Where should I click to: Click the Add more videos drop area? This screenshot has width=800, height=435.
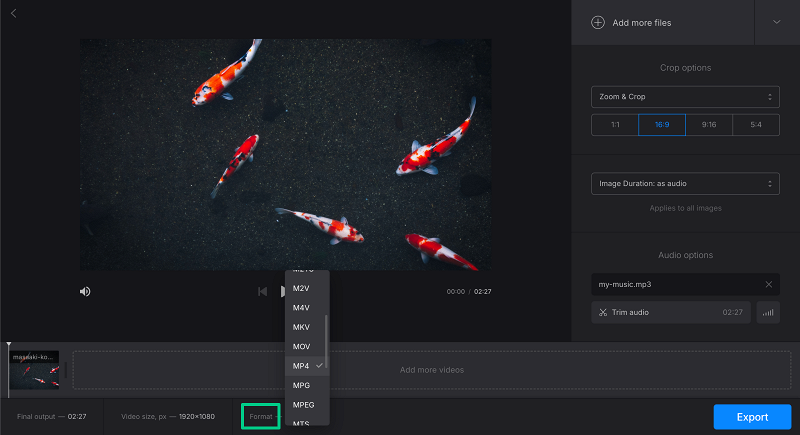[x=432, y=370]
